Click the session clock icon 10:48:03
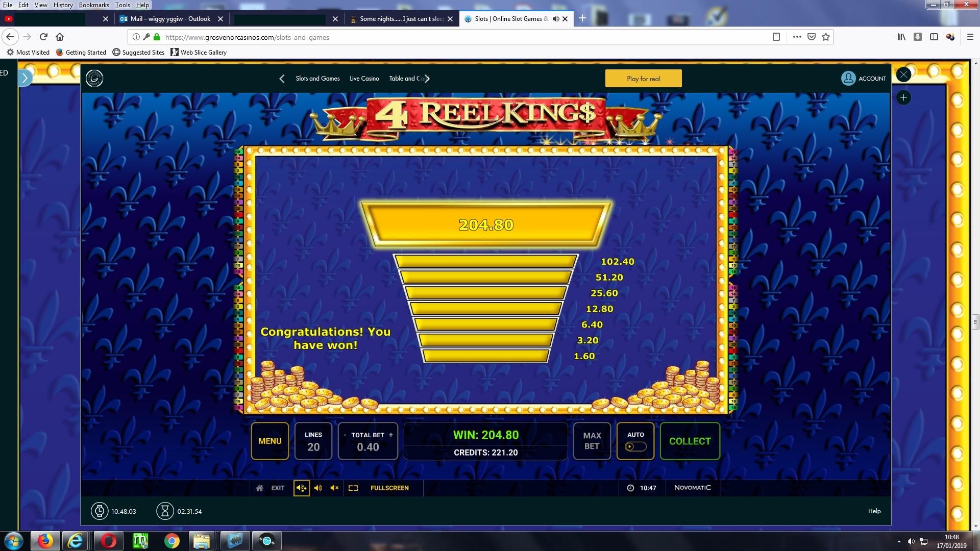980x551 pixels. point(100,511)
